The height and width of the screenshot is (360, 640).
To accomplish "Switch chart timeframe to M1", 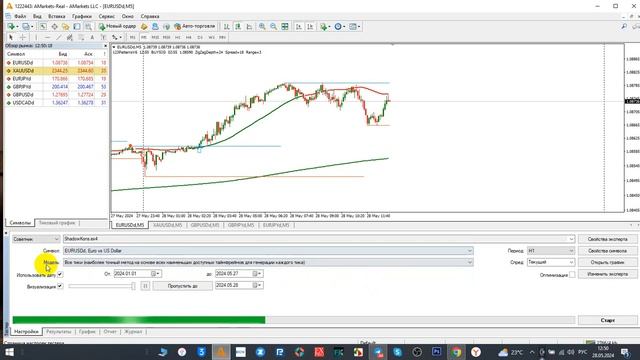I will click(132, 37).
